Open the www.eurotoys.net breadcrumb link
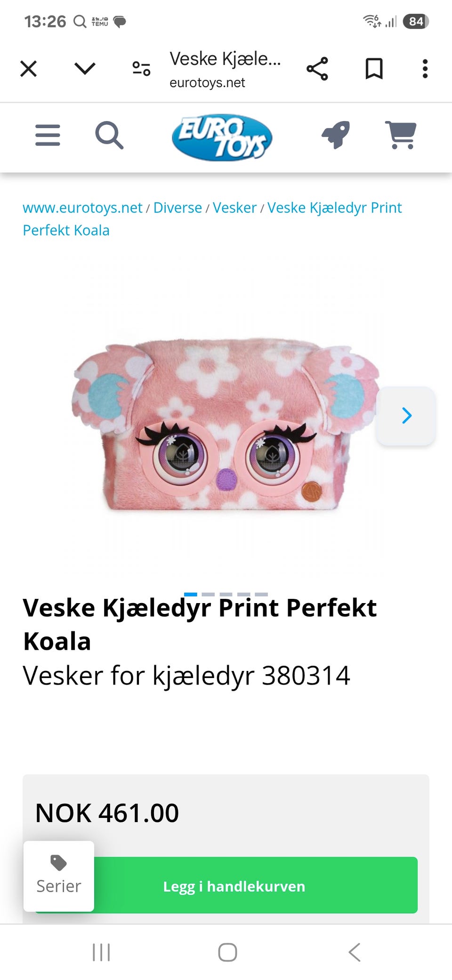This screenshot has height=980, width=452. point(82,208)
